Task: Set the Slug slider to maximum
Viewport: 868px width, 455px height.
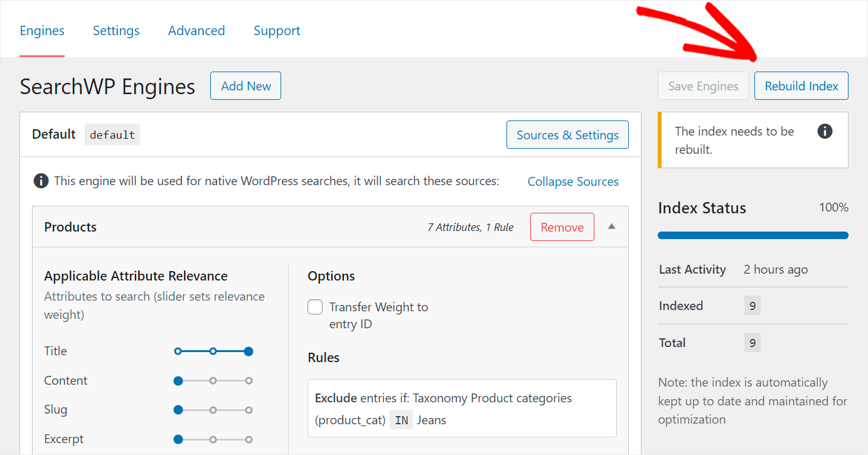Action: coord(249,410)
